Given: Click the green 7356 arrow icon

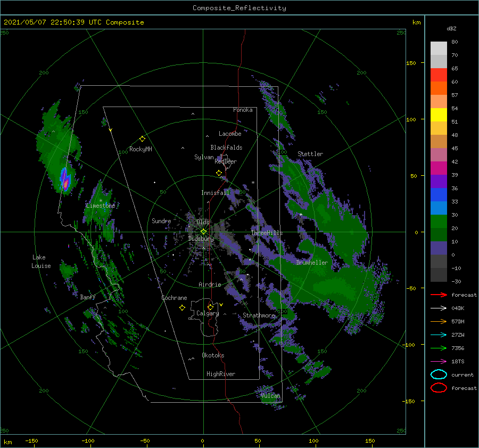Looking at the screenshot, I should 439,348.
